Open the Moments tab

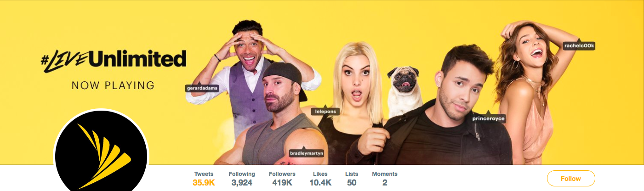click(385, 179)
